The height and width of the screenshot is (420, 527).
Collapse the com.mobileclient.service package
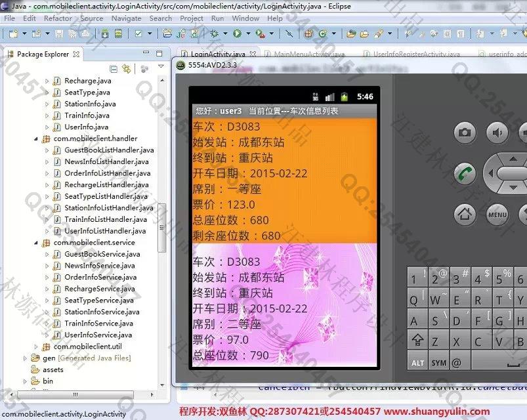[36, 243]
